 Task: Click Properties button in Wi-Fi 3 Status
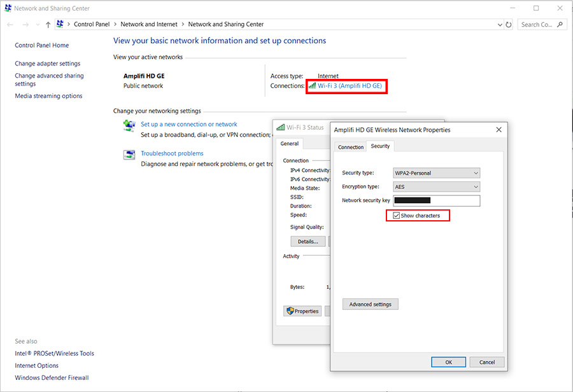point(302,311)
